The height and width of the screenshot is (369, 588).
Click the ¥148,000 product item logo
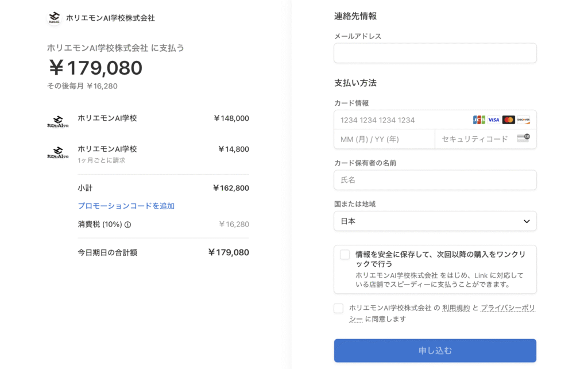pos(58,122)
